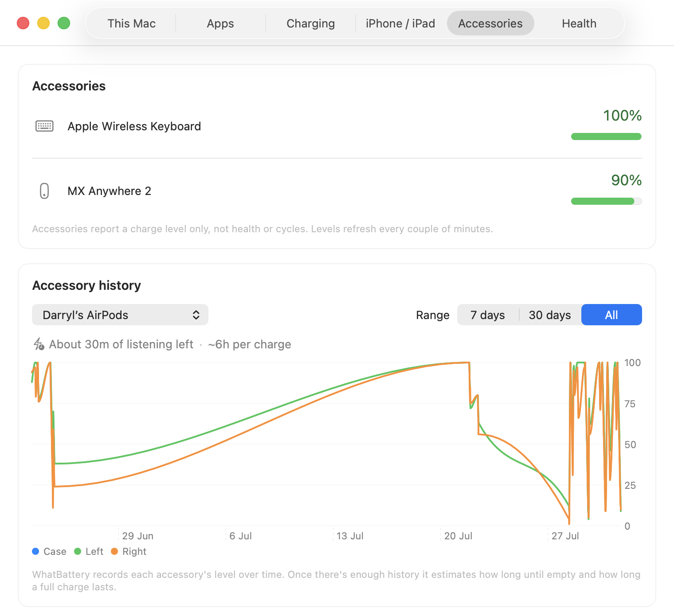Click the Range label
Image resolution: width=674 pixels, height=616 pixels.
coord(433,315)
